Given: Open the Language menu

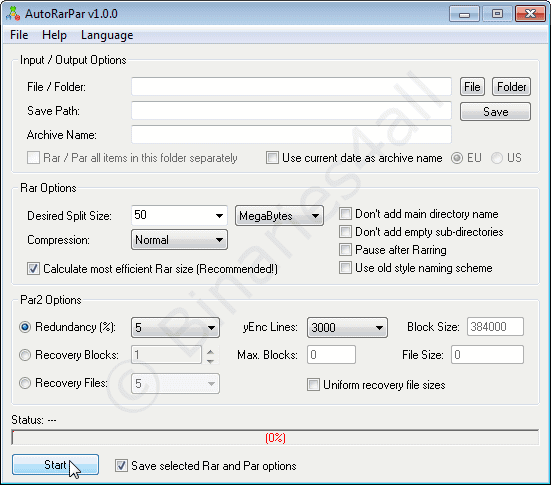Looking at the screenshot, I should pos(107,35).
